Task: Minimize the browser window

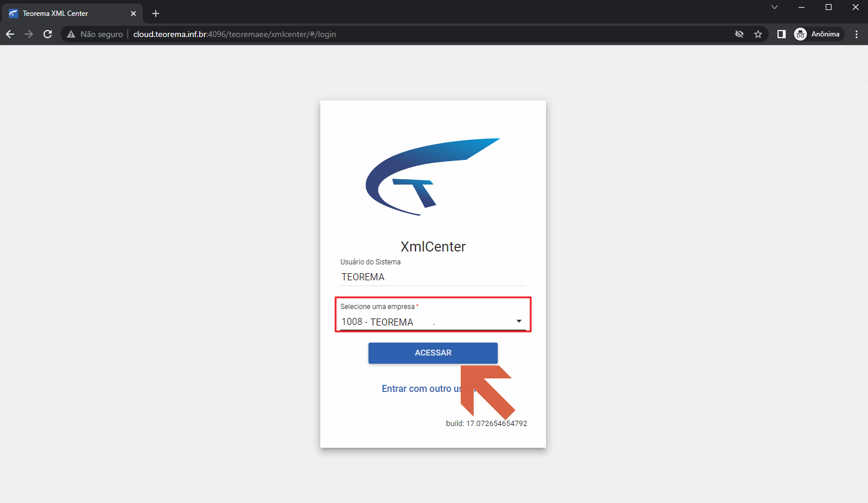Action: point(802,7)
